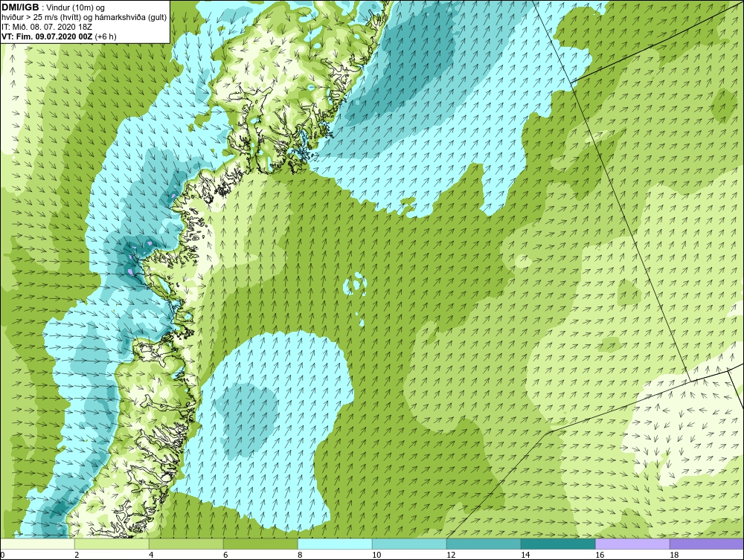
Task: Click the 14-16 m/s dark teal legend swatch
Action: (558, 544)
